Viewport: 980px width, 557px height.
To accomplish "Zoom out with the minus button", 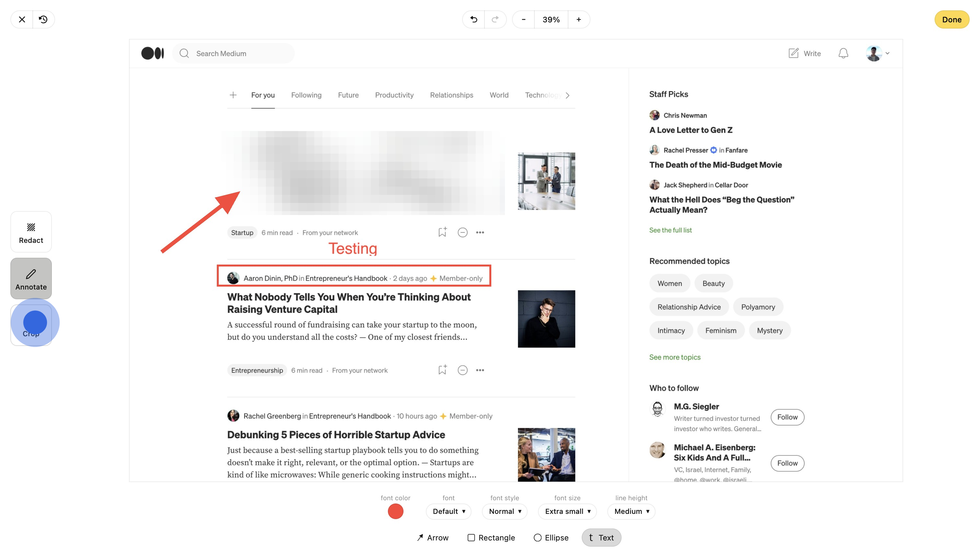I will click(x=523, y=19).
